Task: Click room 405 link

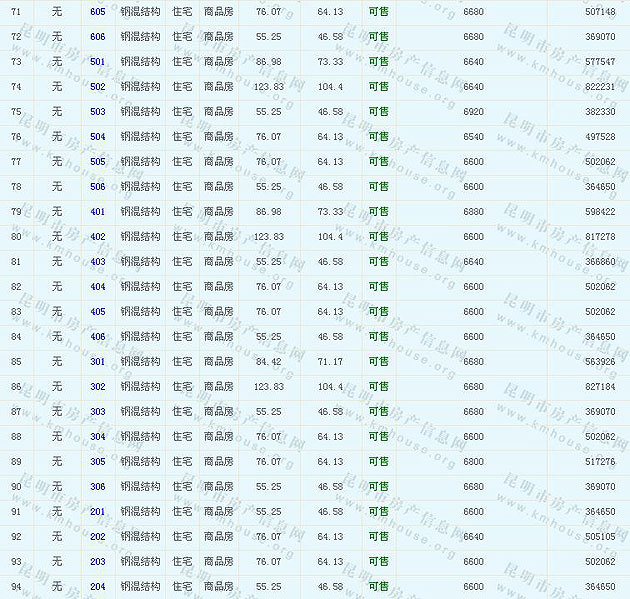Action: 97,312
